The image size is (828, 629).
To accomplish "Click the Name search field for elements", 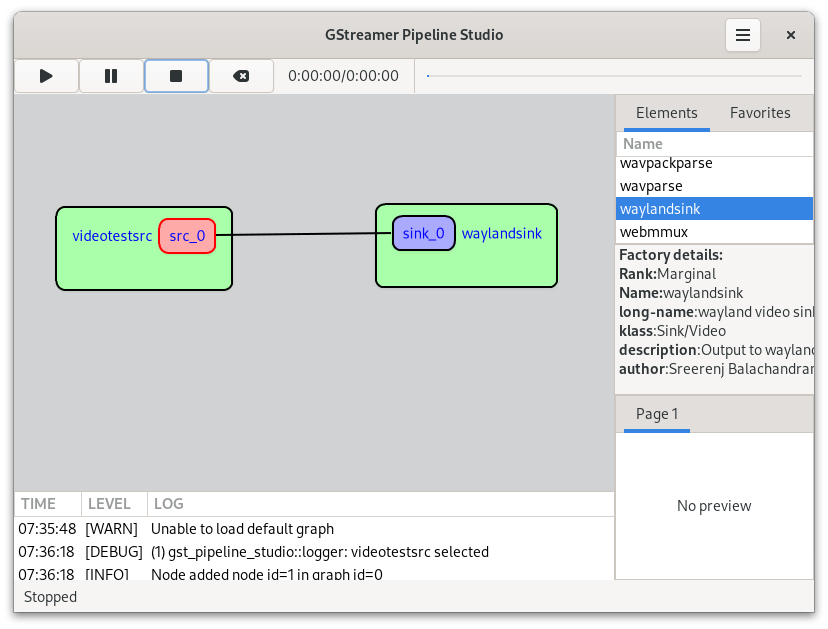I will [x=714, y=144].
